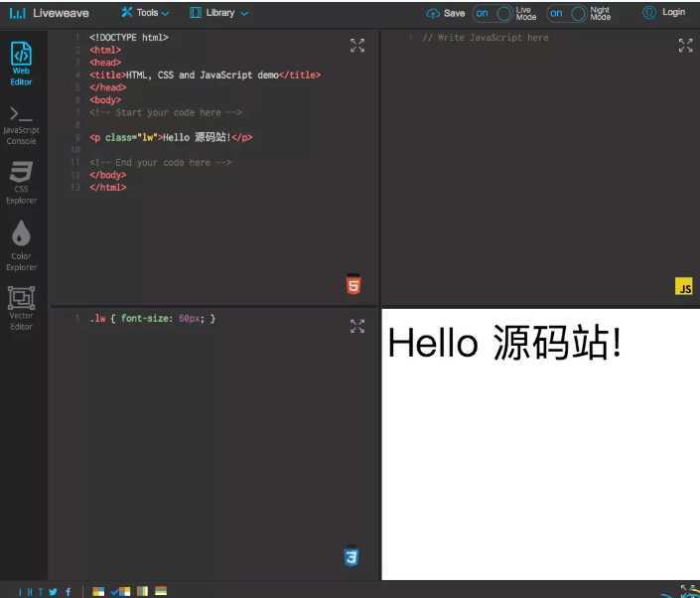Open the Library dropdown menu
The width and height of the screenshot is (700, 598).
point(218,13)
